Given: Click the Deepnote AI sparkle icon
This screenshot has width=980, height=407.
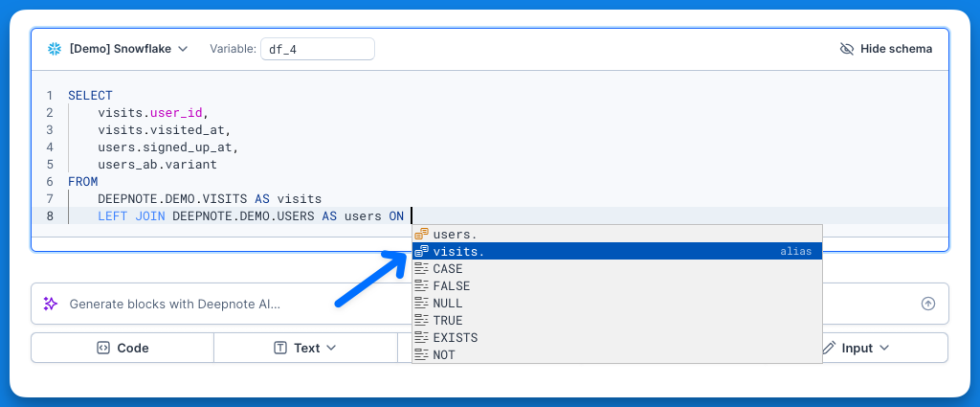Looking at the screenshot, I should (x=51, y=304).
